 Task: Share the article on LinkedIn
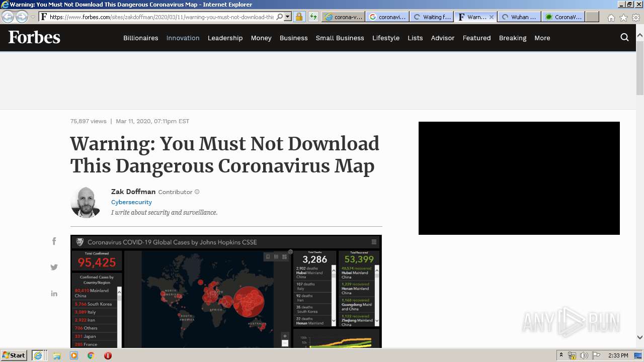[x=54, y=294]
